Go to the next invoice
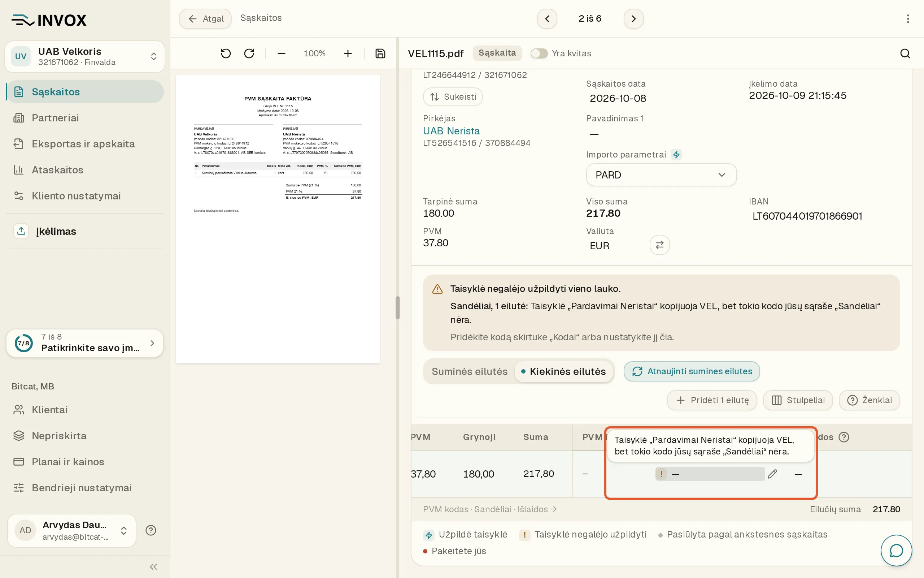Image resolution: width=924 pixels, height=578 pixels. [633, 19]
